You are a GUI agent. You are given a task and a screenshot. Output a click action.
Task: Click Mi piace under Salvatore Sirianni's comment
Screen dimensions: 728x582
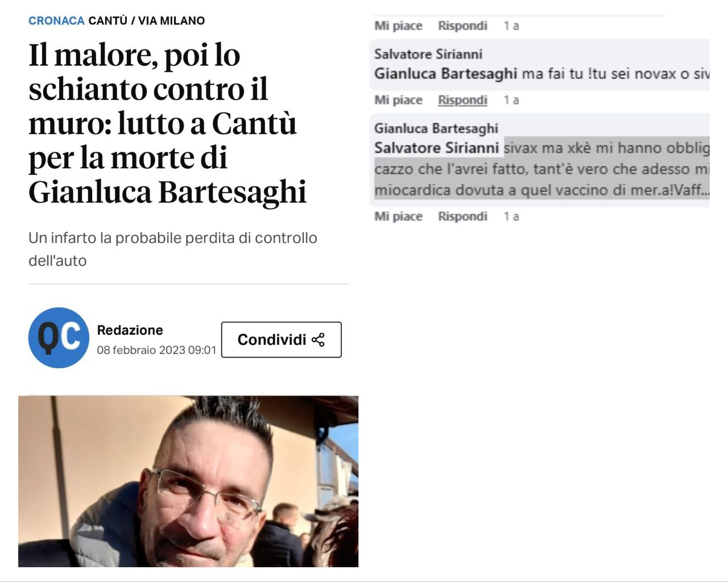(x=398, y=100)
